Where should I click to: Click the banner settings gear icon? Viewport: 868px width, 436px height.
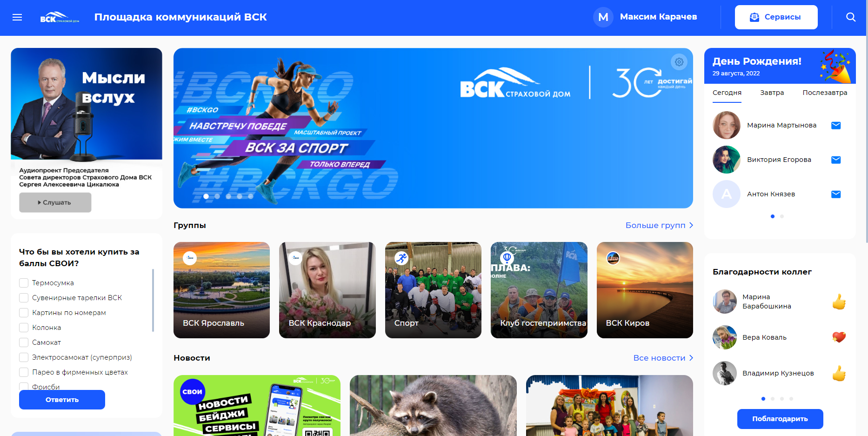[x=679, y=62]
